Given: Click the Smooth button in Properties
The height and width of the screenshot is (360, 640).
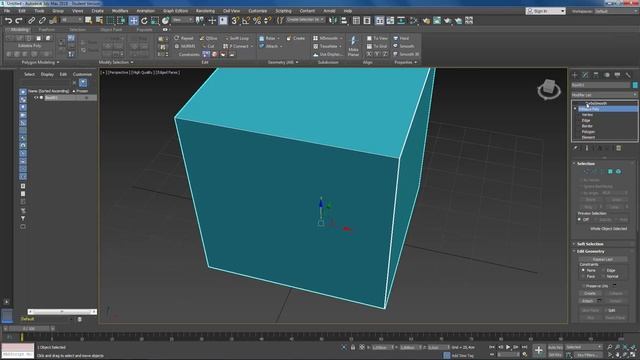Looking at the screenshot, I should pos(404,47).
